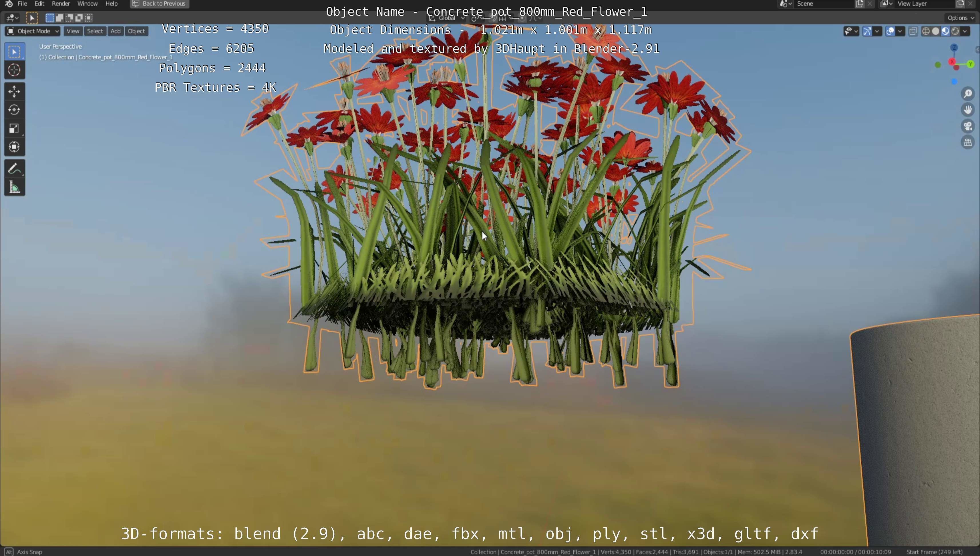
Task: Set selection mode to New selection
Action: tap(50, 17)
